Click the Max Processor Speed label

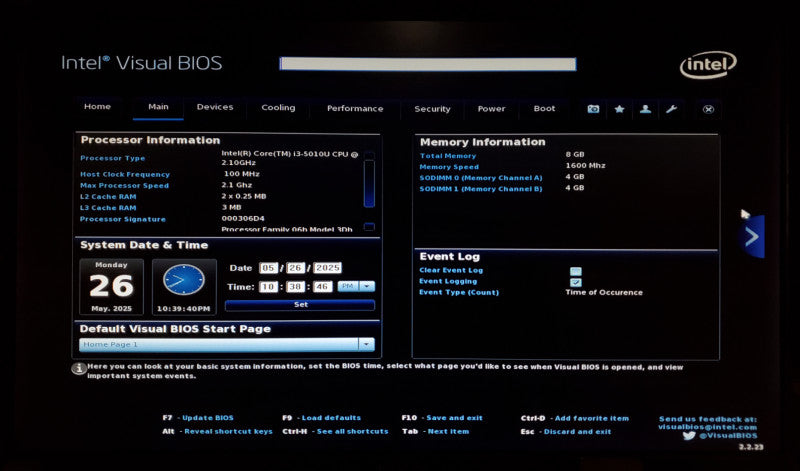pyautogui.click(x=124, y=186)
